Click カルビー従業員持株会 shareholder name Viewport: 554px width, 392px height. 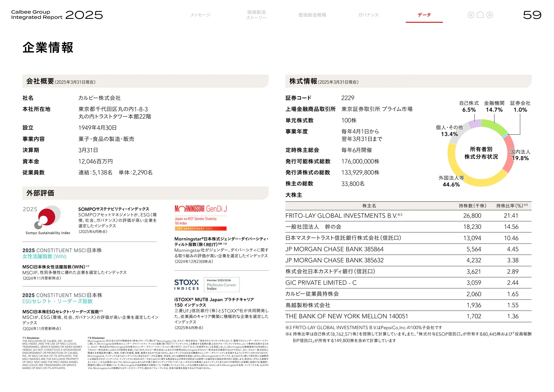click(x=312, y=294)
